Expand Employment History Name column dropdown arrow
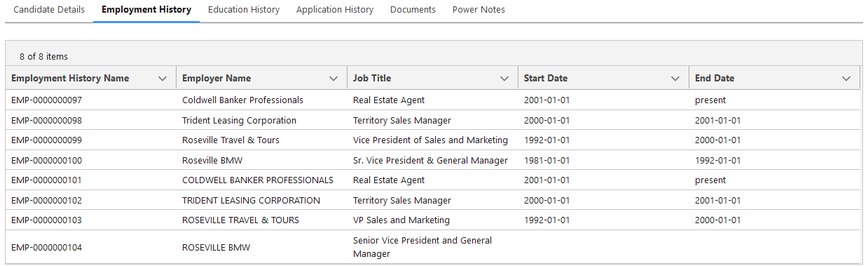 click(163, 79)
